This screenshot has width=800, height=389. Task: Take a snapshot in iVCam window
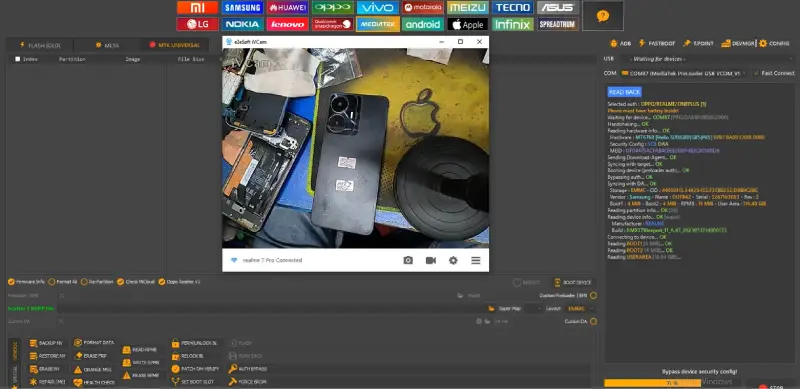[408, 260]
